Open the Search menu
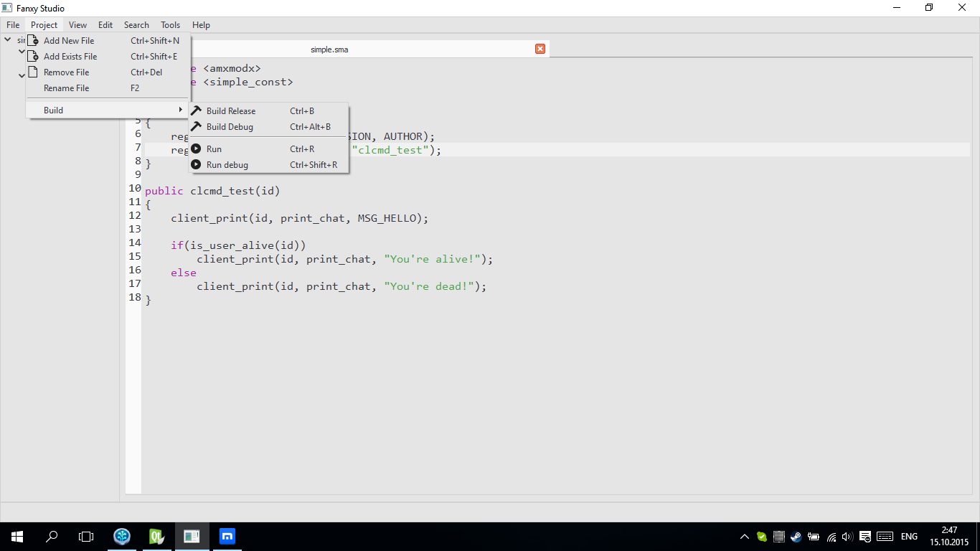980x551 pixels. click(136, 25)
